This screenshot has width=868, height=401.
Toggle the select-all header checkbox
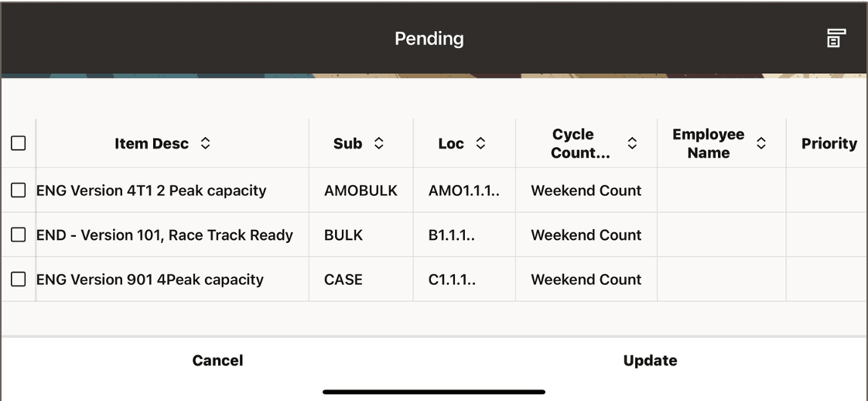pyautogui.click(x=19, y=143)
